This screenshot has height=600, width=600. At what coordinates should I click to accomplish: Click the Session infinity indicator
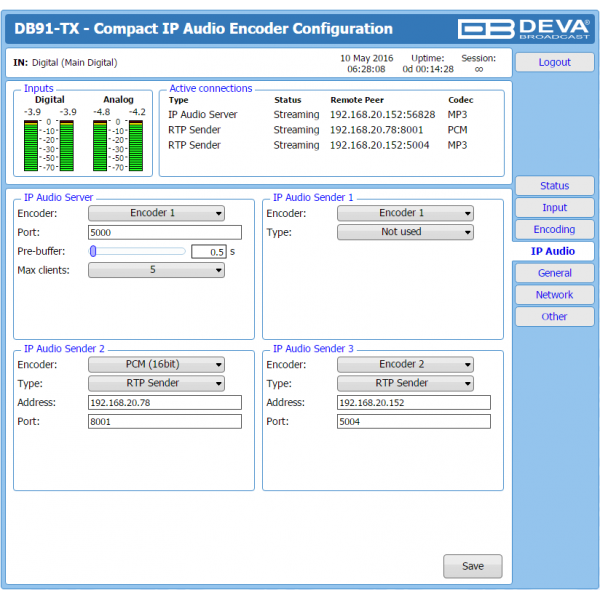(479, 69)
